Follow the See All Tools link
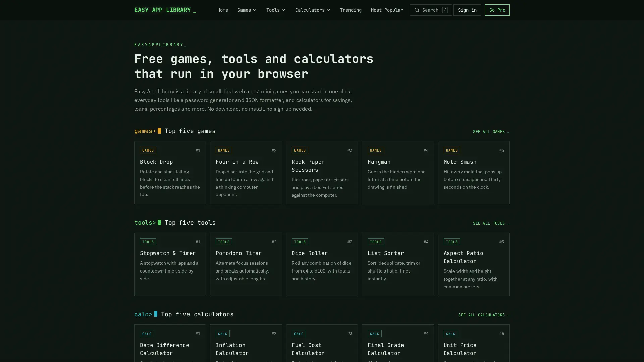This screenshot has height=362, width=644. coord(491,223)
